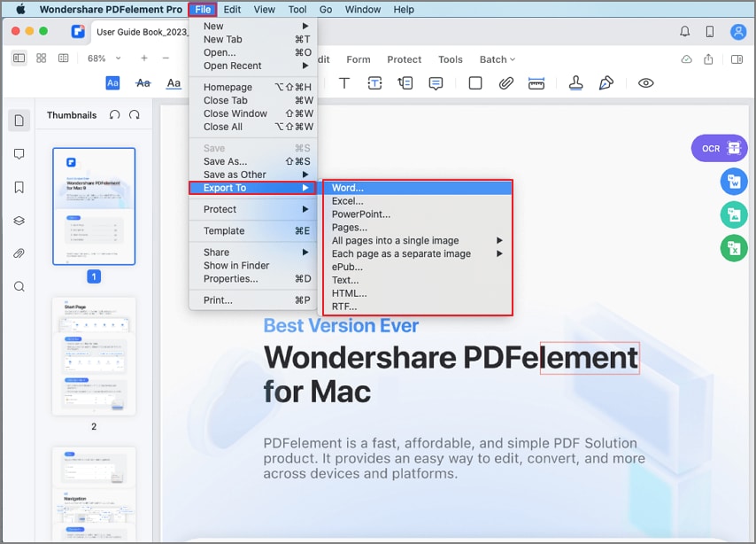Toggle the left sidebar panel icon
The image size is (756, 544).
[x=19, y=58]
